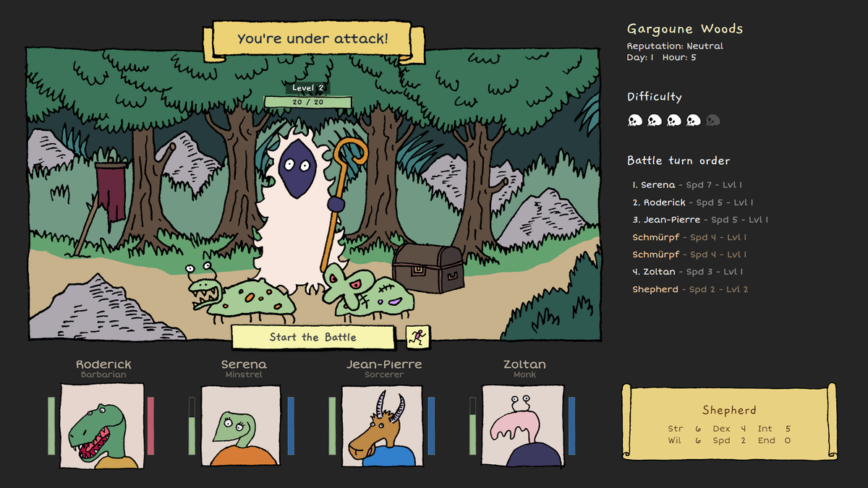This screenshot has height=488, width=868.
Task: Click Roderick's red bar beside portrait
Action: point(151,426)
